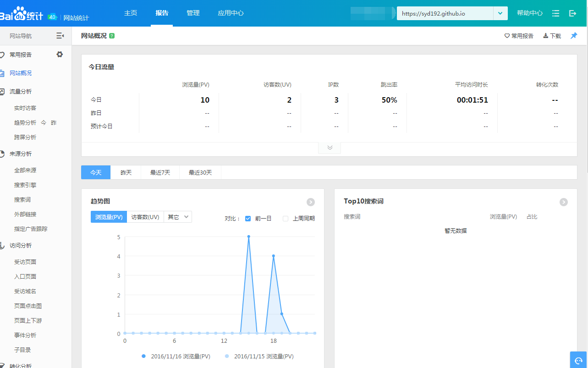Click the logout icon in top bar
588x368 pixels.
(572, 13)
